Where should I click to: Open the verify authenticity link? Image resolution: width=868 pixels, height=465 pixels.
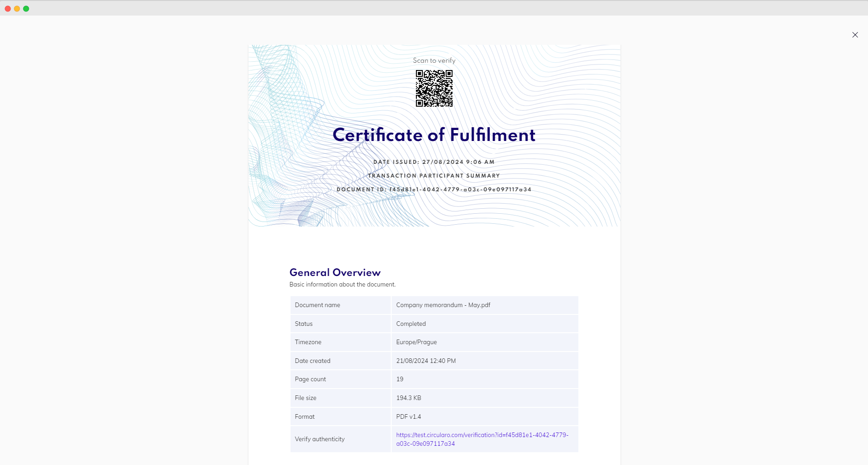[x=482, y=435]
